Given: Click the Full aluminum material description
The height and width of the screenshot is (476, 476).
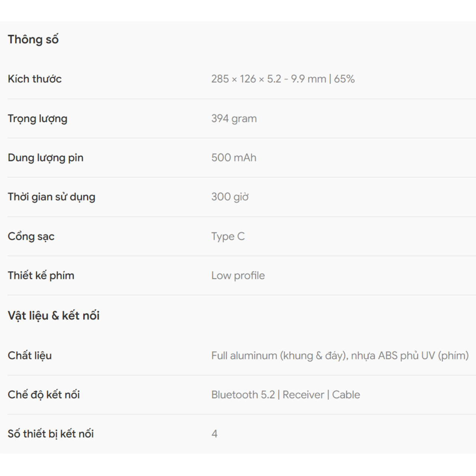Looking at the screenshot, I should pyautogui.click(x=340, y=356).
